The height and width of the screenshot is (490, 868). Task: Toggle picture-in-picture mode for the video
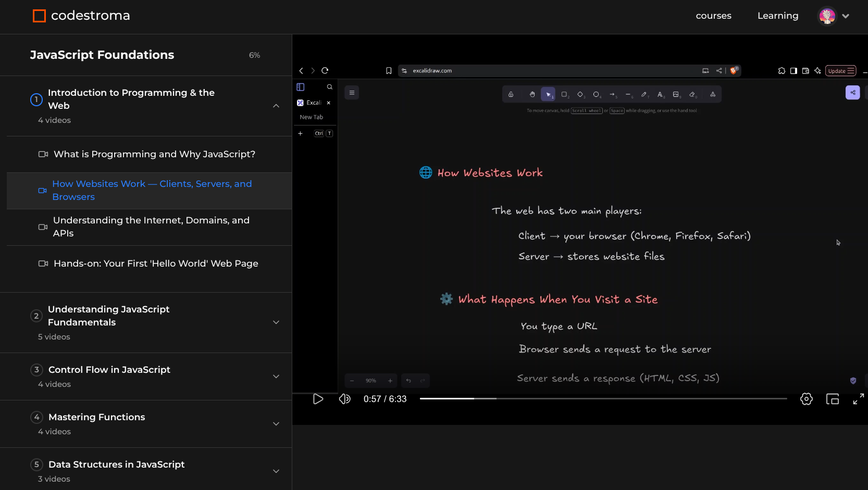point(832,399)
